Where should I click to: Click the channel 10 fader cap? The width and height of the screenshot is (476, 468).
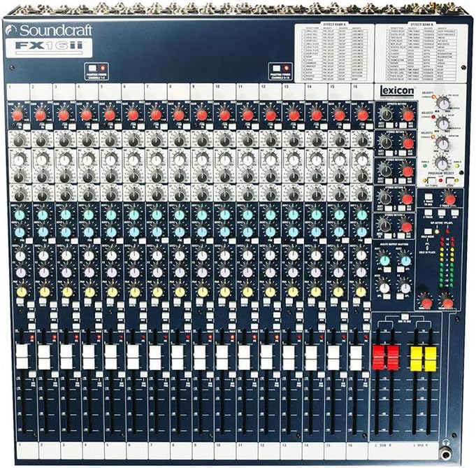[222, 357]
